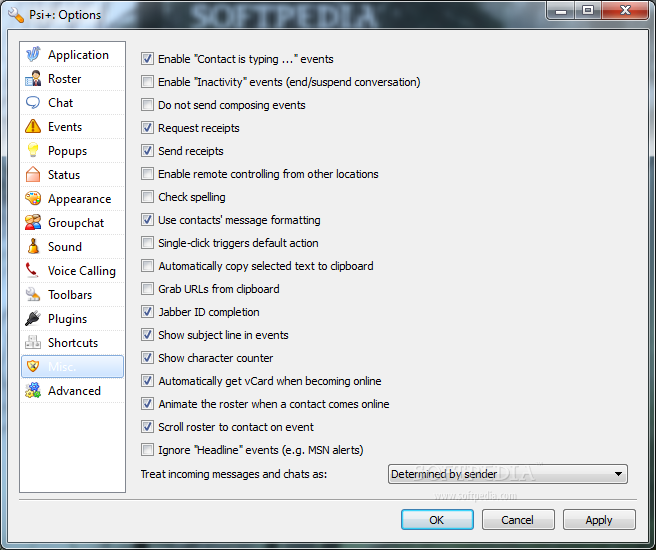This screenshot has height=550, width=656.
Task: Select the Status category label
Action: 64,175
